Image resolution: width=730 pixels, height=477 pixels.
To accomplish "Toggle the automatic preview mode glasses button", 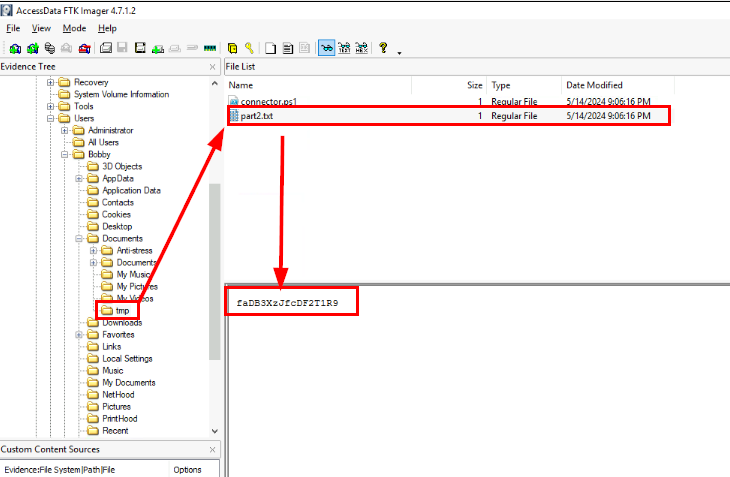I will pyautogui.click(x=326, y=47).
